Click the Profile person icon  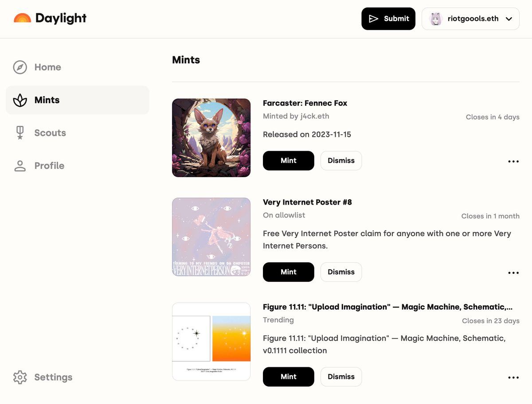coord(20,166)
